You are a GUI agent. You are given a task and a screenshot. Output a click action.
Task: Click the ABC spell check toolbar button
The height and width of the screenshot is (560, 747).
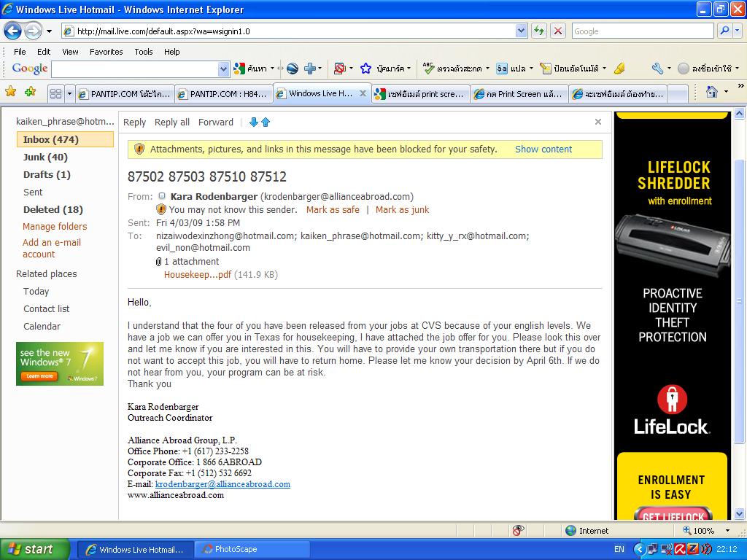(x=452, y=69)
